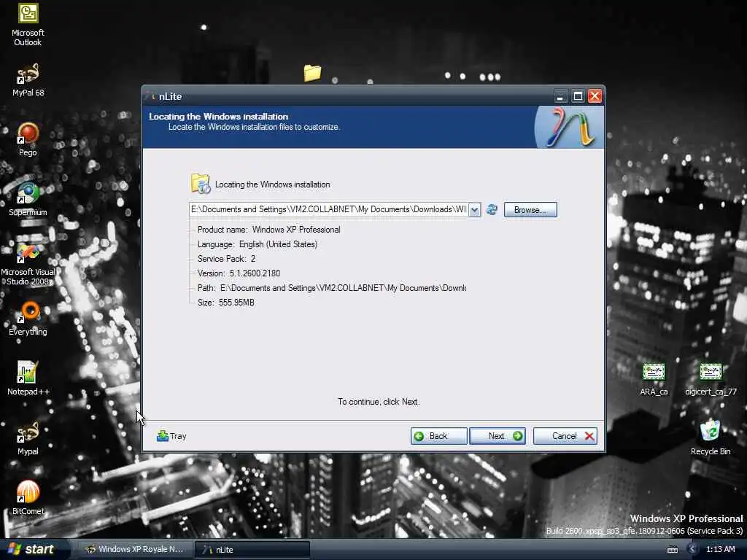Select the ARA_ca certificate file
747x560 pixels.
[654, 379]
